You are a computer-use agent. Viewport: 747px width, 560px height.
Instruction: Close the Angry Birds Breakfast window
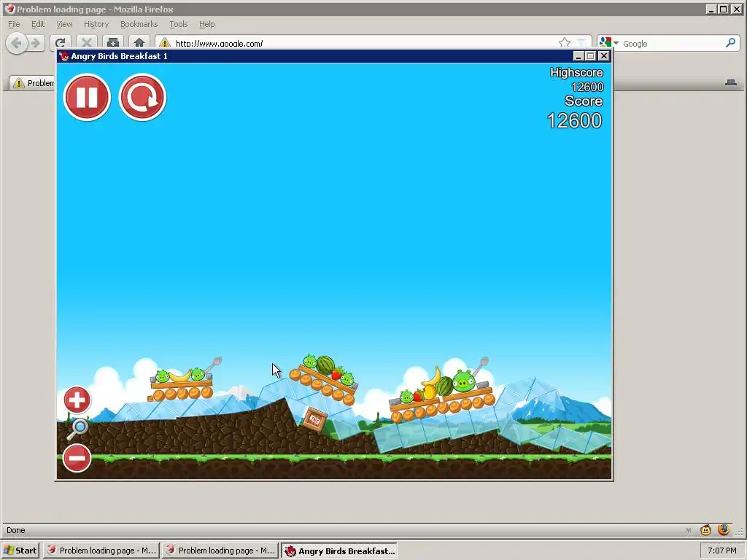(603, 56)
